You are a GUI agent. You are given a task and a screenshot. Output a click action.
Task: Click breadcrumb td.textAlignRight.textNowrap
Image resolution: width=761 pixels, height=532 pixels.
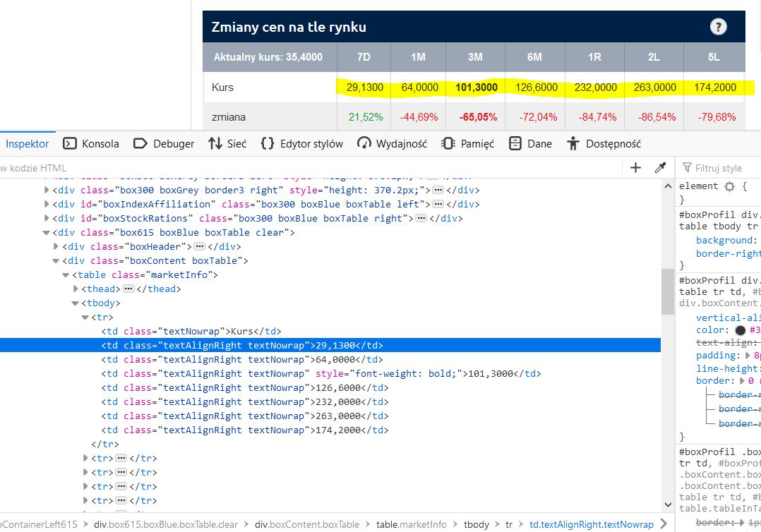[591, 524]
